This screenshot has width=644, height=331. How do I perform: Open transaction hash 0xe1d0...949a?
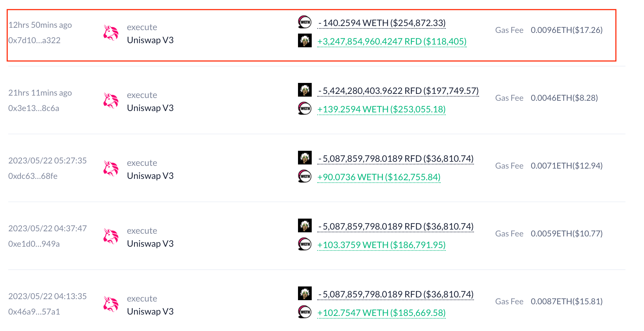tap(34, 244)
